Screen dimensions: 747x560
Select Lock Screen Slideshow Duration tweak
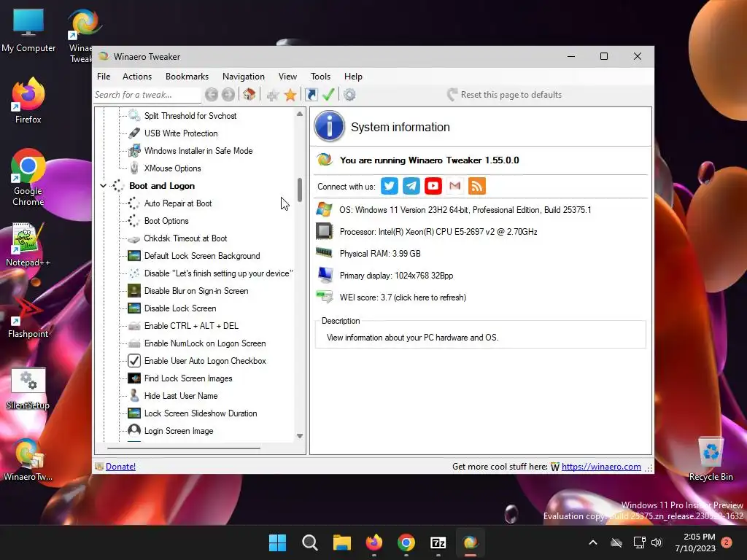(201, 413)
